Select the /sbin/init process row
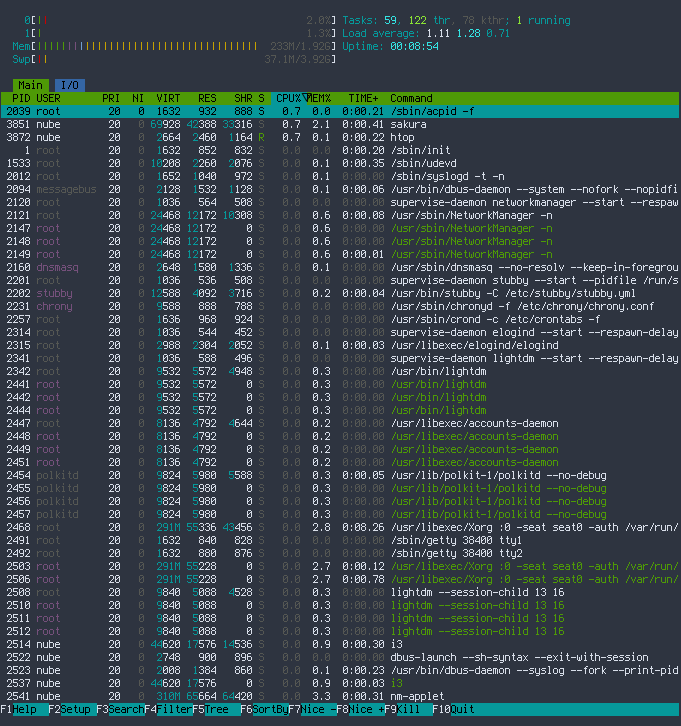Screen dimensions: 681x726 point(340,150)
